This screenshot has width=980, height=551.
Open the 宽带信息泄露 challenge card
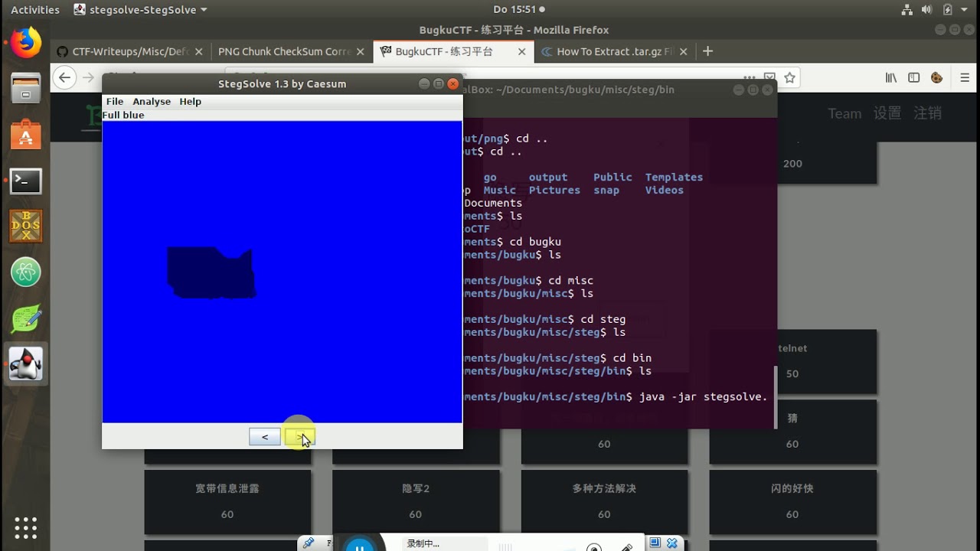227,501
